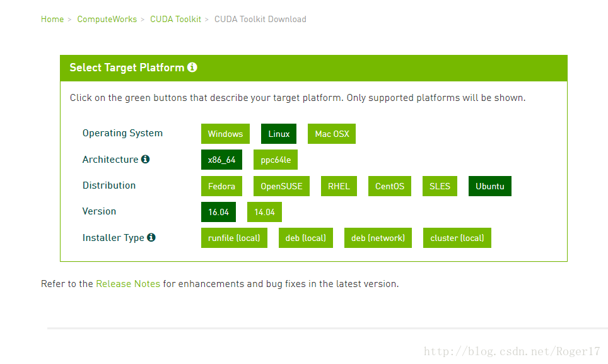Open the Release Notes link
Screen dimensions: 608x364
coord(128,284)
